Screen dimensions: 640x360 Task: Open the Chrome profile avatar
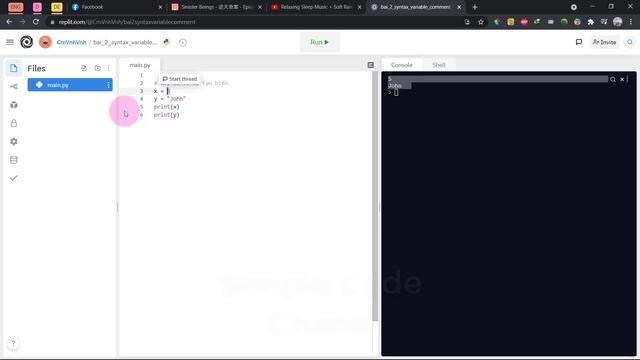coord(618,22)
